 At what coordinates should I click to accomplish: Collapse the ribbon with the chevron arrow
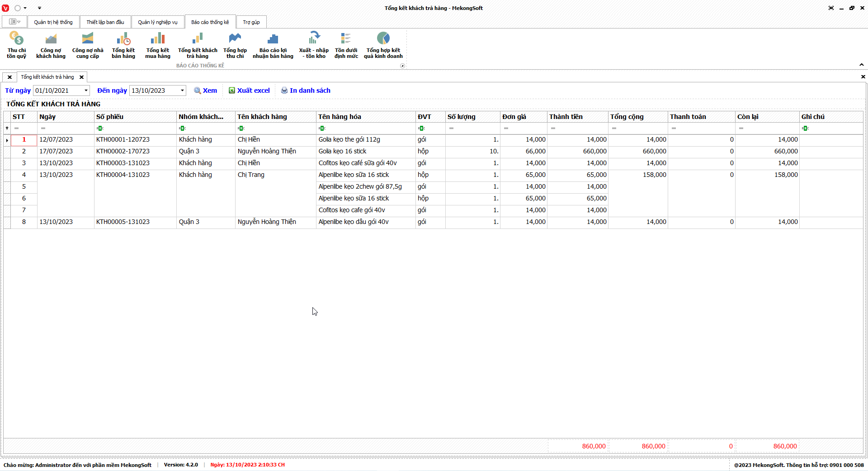(861, 65)
